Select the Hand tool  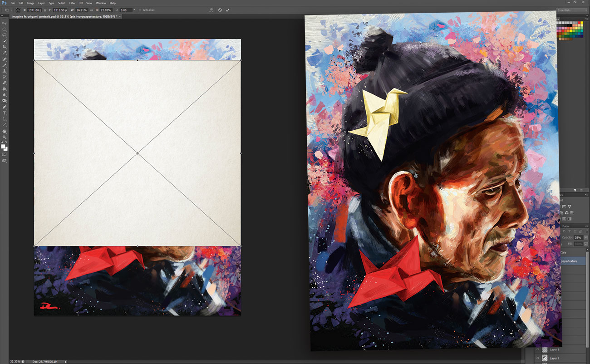click(5, 131)
